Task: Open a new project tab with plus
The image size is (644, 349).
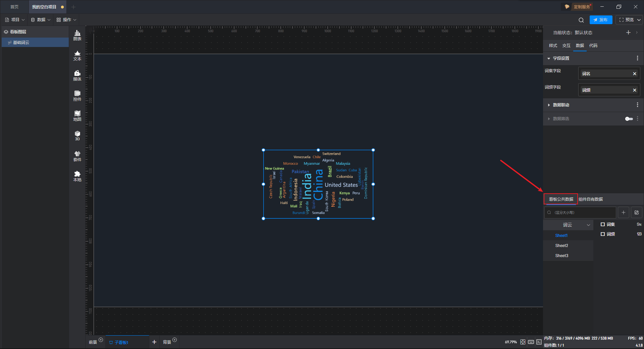Action: click(73, 7)
